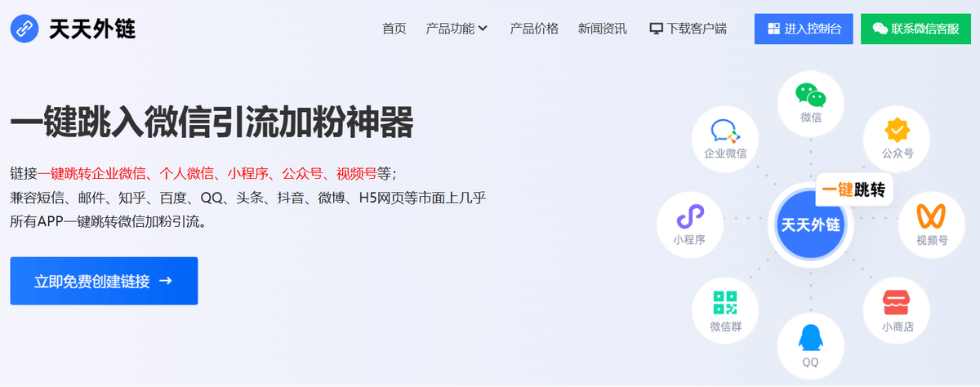This screenshot has height=387, width=980.
Task: Click the 视频号 orange butterfly icon
Action: pyautogui.click(x=932, y=216)
